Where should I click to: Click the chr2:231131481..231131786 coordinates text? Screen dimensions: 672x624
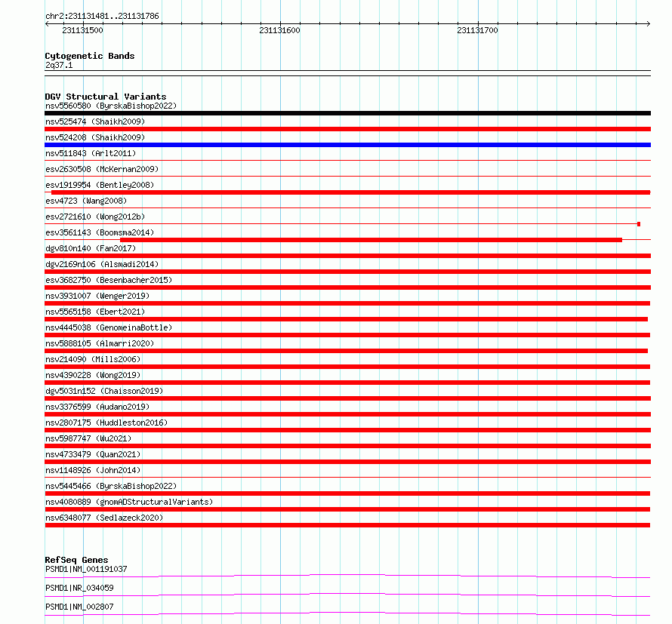tap(102, 16)
